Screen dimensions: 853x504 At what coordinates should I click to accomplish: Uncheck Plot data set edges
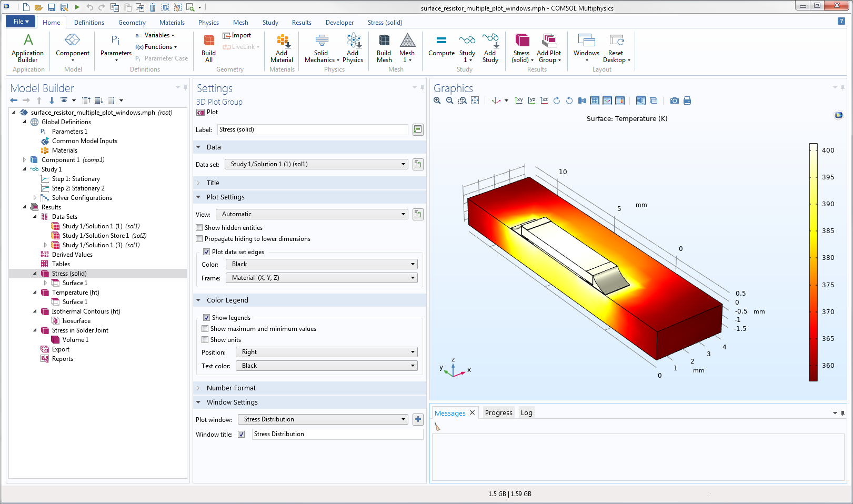(x=207, y=252)
